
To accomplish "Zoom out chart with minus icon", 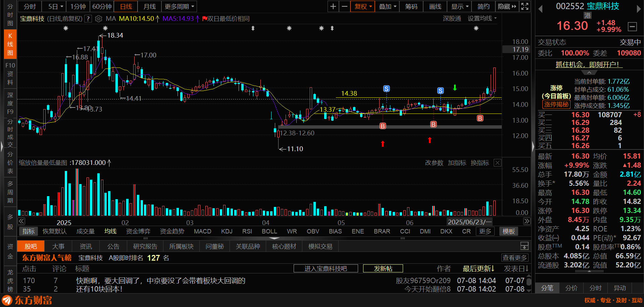I will coord(344,6).
